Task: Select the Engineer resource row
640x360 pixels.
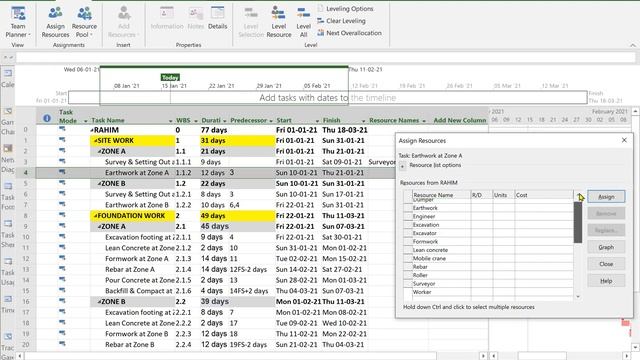Action: pyautogui.click(x=488, y=217)
